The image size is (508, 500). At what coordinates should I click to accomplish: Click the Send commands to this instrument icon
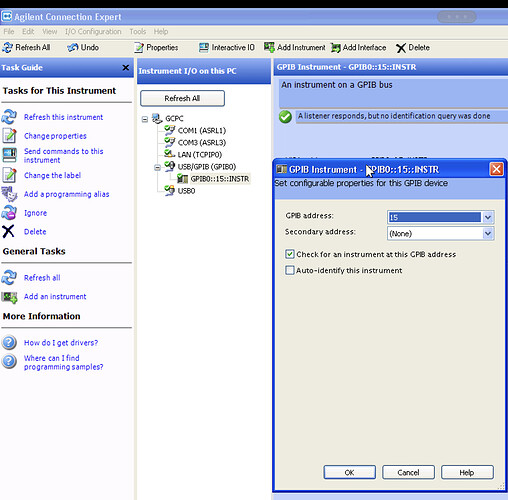[9, 155]
